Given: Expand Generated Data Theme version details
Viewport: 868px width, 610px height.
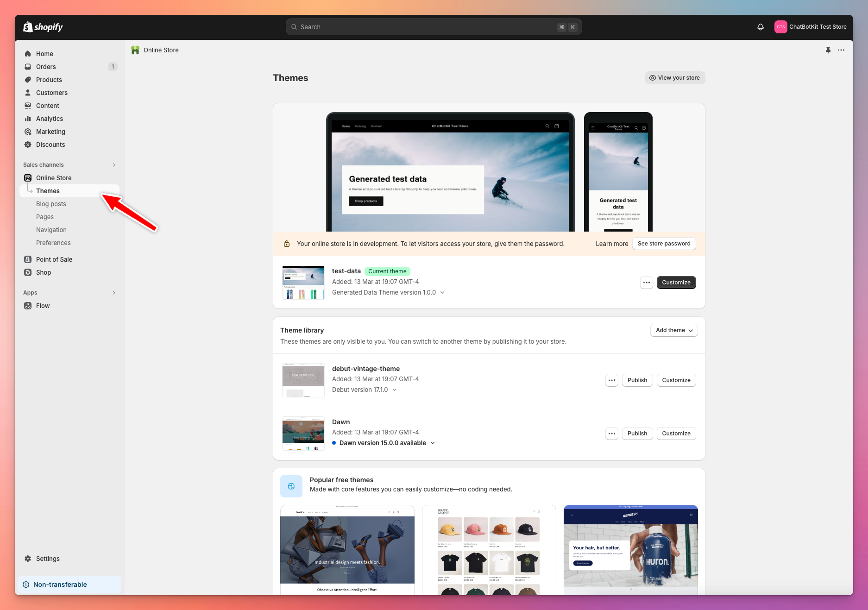Looking at the screenshot, I should coord(442,293).
